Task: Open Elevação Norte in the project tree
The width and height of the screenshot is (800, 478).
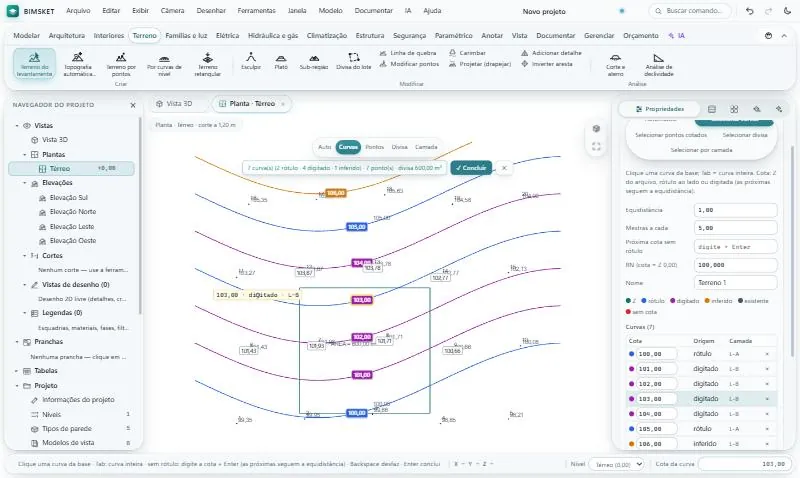Action: [x=72, y=212]
